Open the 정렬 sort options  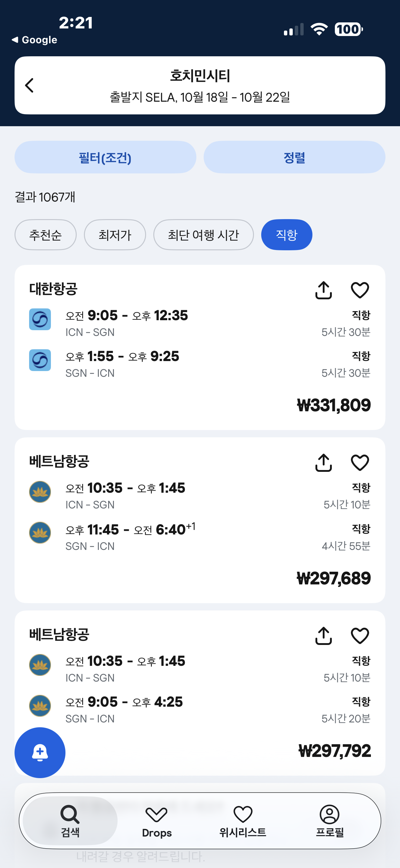tap(294, 157)
